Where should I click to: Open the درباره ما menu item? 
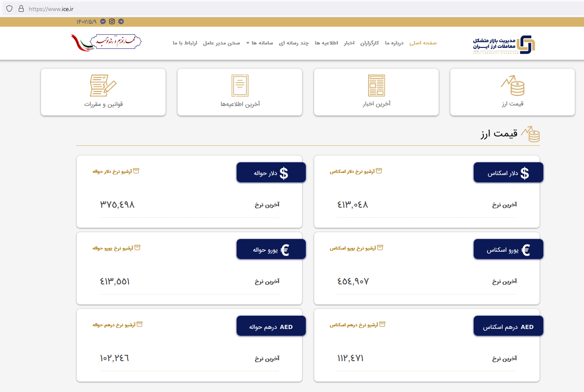[x=394, y=43]
